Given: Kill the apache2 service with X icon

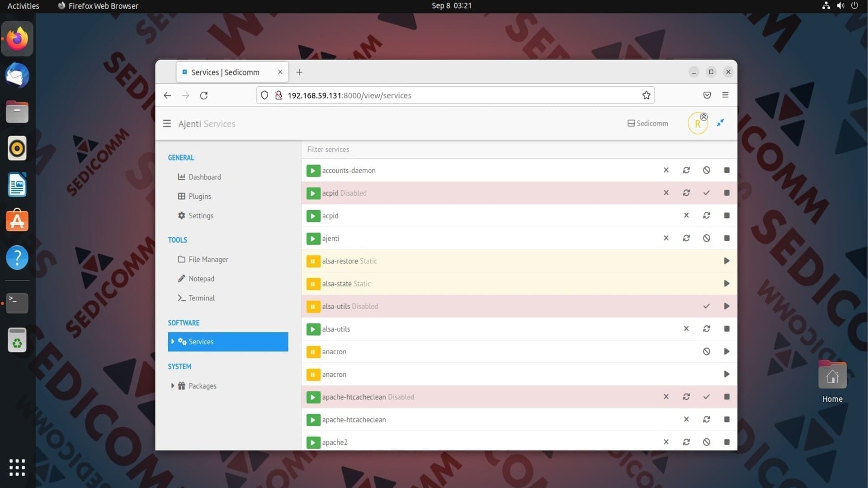Looking at the screenshot, I should click(x=666, y=442).
